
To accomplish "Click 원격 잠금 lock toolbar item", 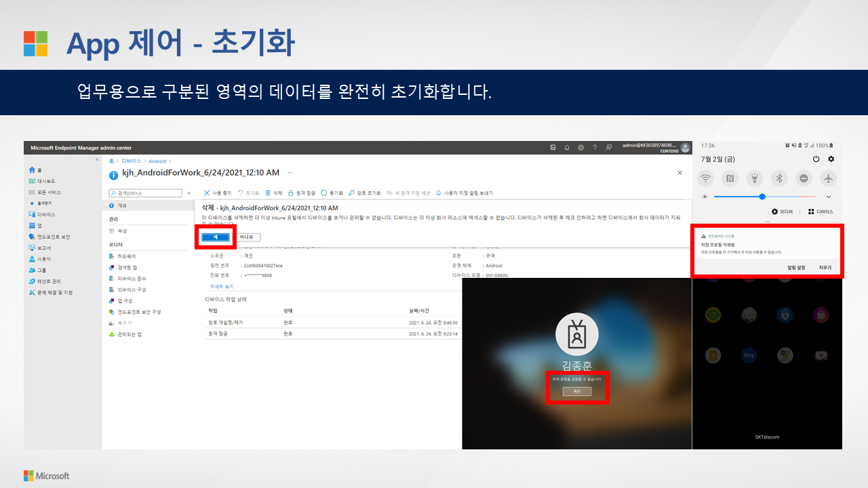I will (302, 193).
